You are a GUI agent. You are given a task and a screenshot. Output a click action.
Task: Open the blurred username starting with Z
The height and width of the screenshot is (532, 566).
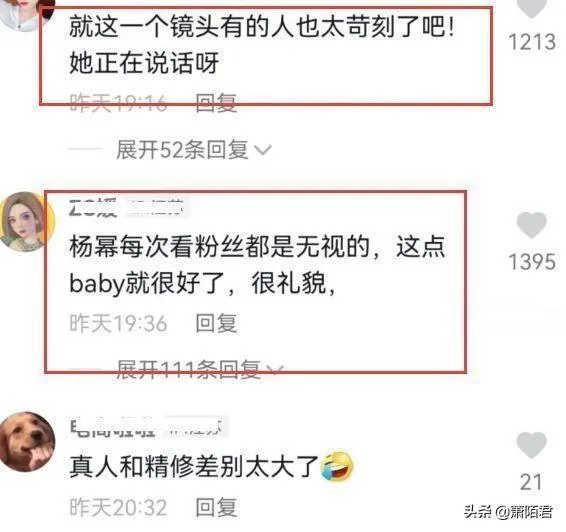126,208
